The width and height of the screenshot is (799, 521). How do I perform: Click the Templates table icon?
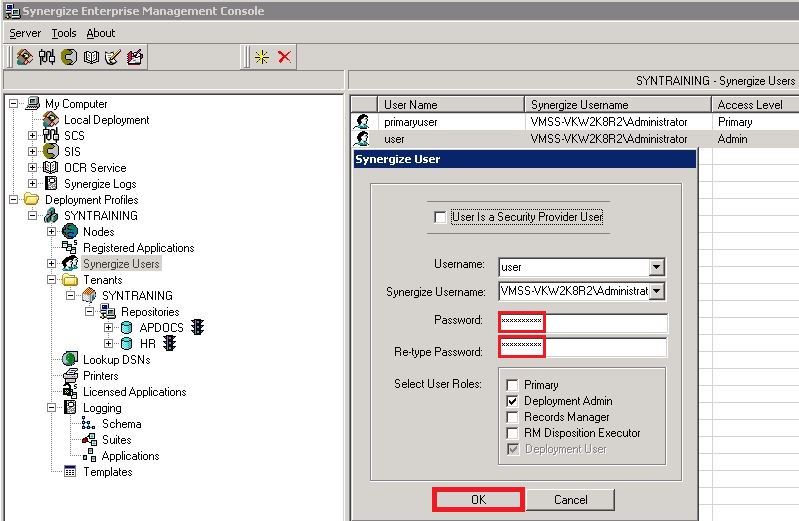(x=70, y=472)
